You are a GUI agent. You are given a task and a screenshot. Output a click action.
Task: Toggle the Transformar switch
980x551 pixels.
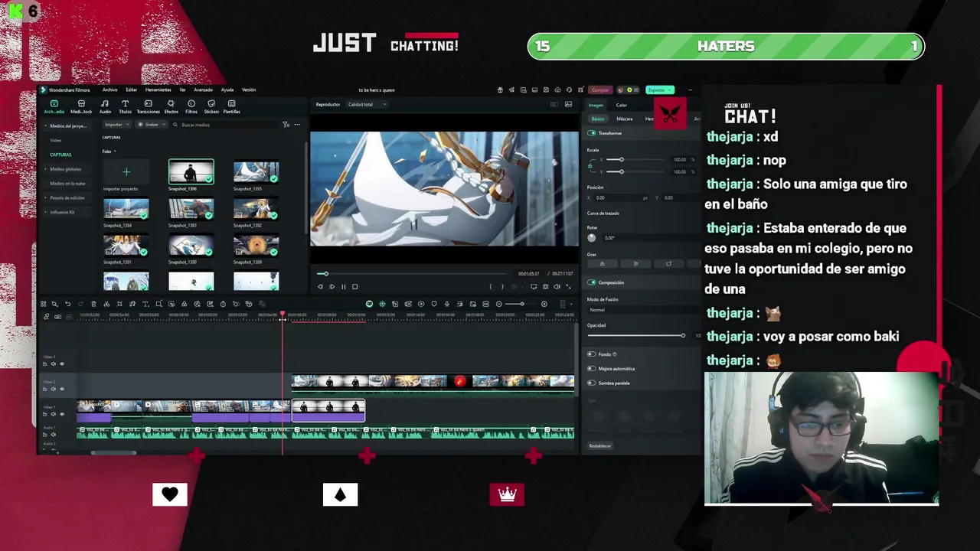click(591, 133)
